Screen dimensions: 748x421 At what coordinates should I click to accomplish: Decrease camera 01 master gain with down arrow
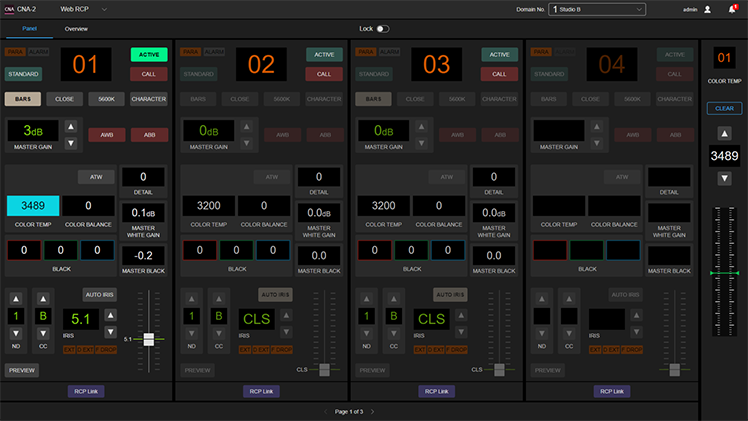tap(70, 141)
